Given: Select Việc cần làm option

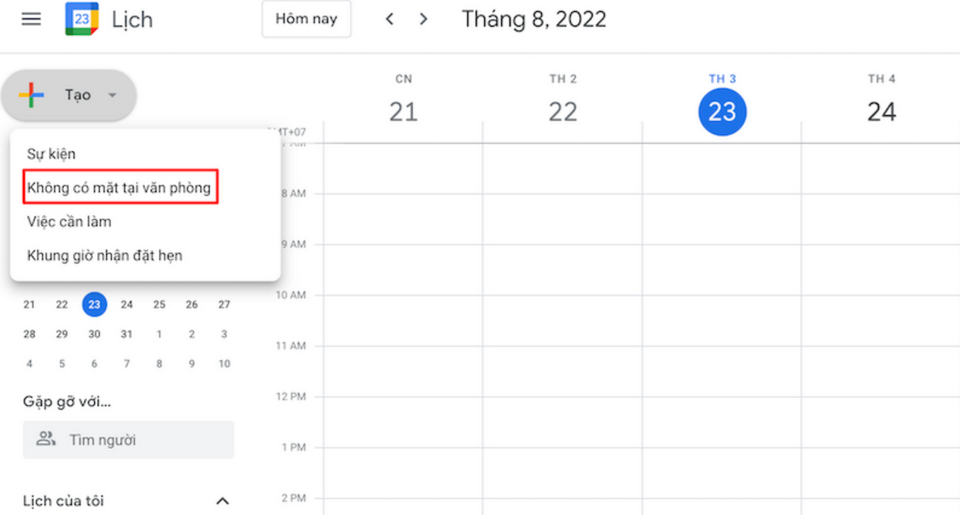Looking at the screenshot, I should coord(69,221).
